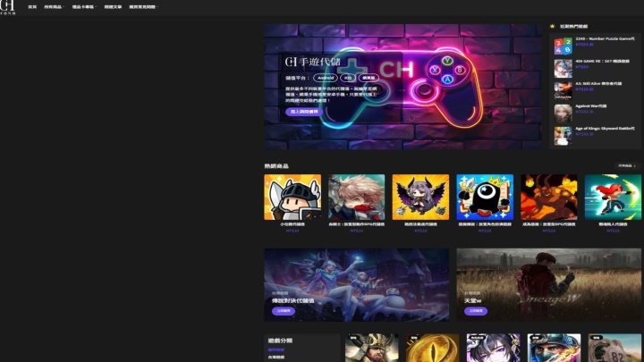Open the neon controller hero banner image
Viewport: 644px width, 362px height.
click(402, 87)
